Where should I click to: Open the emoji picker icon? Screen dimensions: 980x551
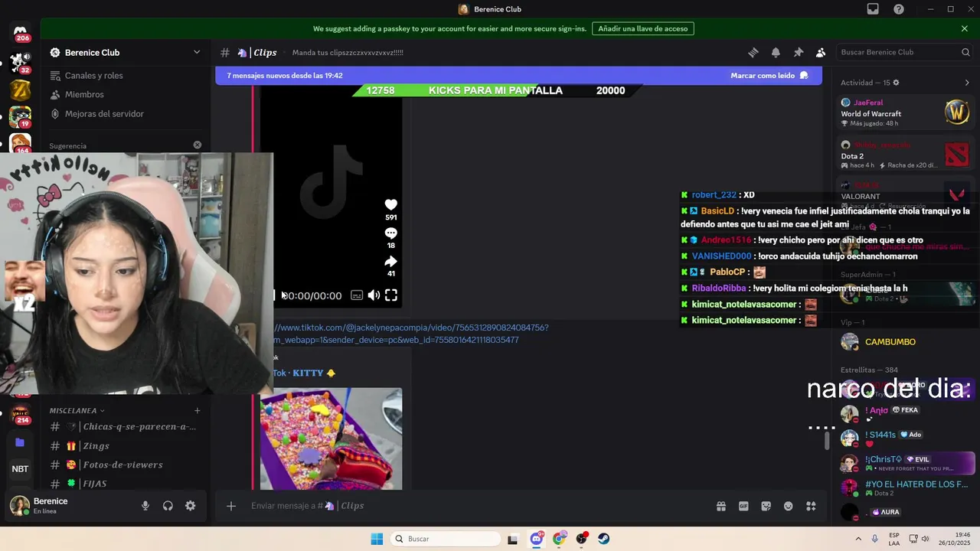click(789, 506)
